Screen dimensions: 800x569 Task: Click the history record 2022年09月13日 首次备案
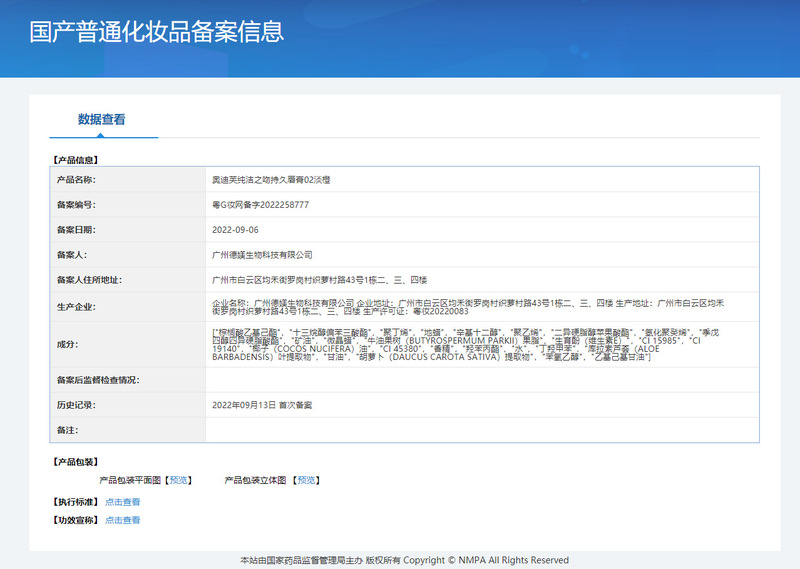tap(262, 405)
